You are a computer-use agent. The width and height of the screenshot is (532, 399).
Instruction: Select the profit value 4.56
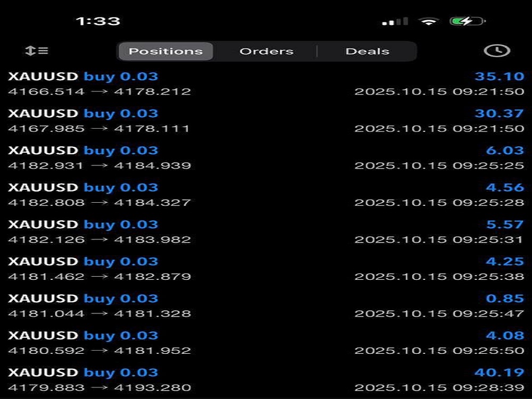pos(505,187)
